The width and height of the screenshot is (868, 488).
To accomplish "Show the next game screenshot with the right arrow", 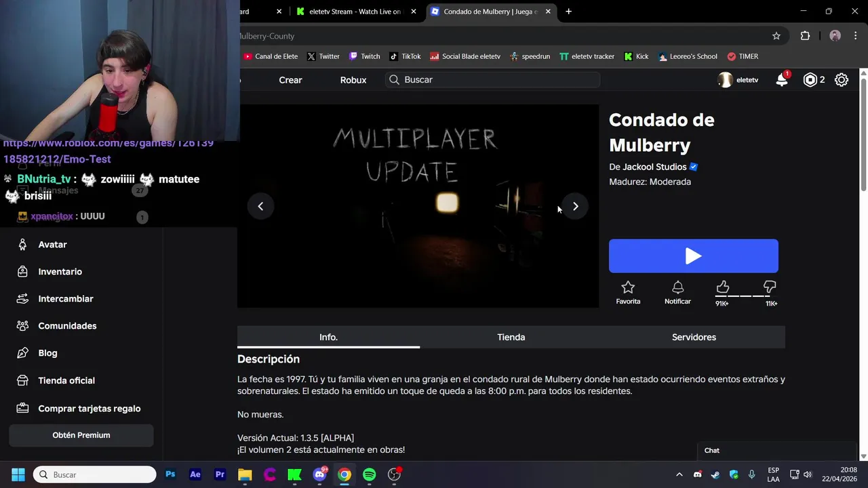I will (x=575, y=206).
